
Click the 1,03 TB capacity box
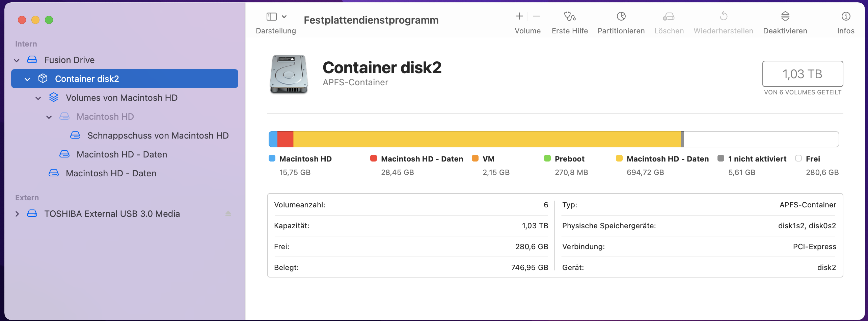point(802,74)
